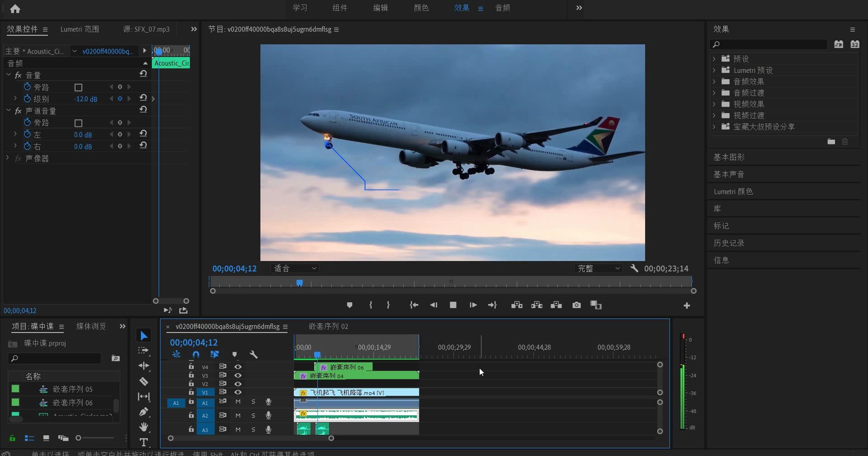868x456 pixels.
Task: Open timeline display settings wrench
Action: [x=254, y=355]
